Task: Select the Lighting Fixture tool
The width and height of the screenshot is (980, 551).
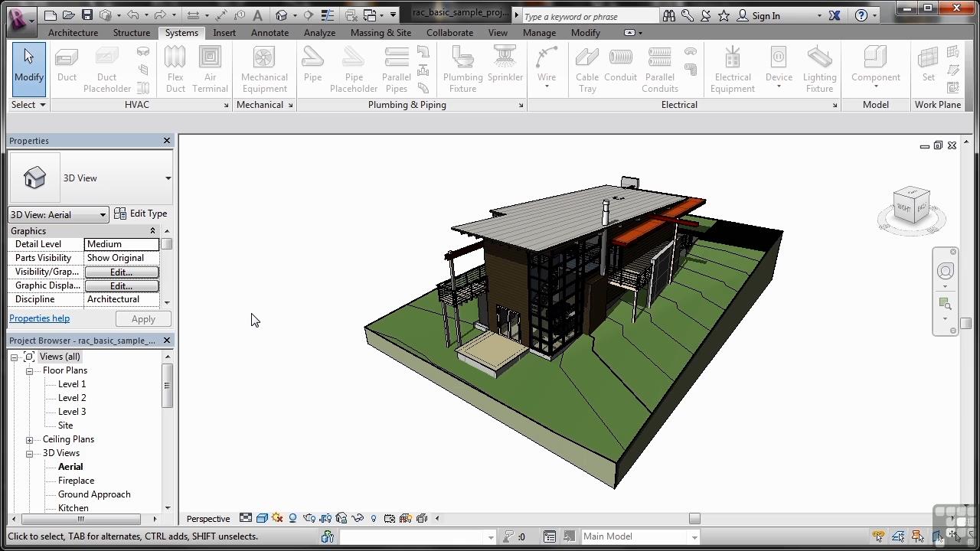Action: (819, 69)
